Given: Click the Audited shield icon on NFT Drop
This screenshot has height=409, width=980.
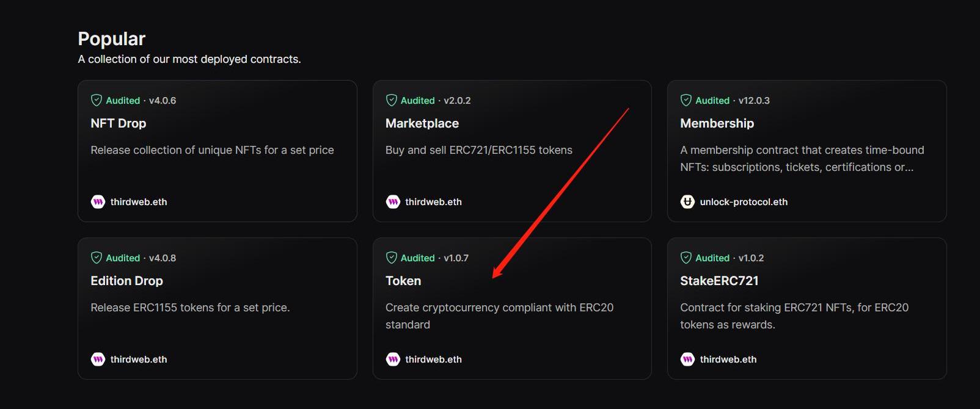Looking at the screenshot, I should pyautogui.click(x=97, y=100).
